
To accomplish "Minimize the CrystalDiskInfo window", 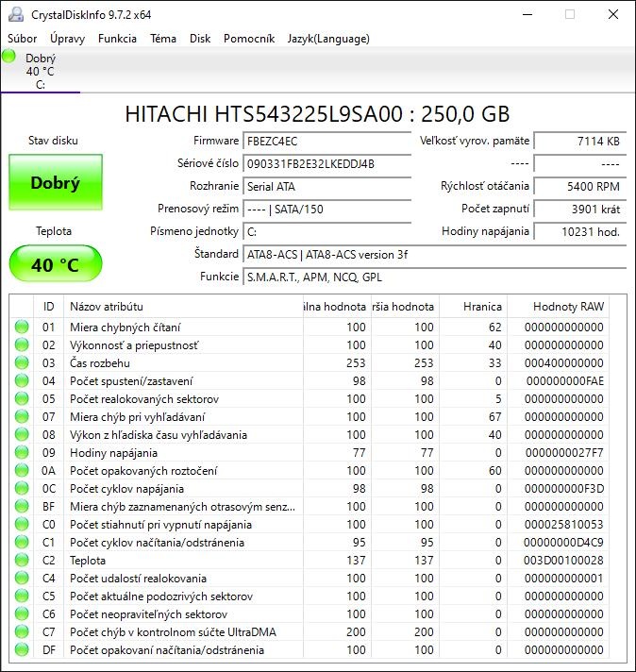I will [x=527, y=14].
